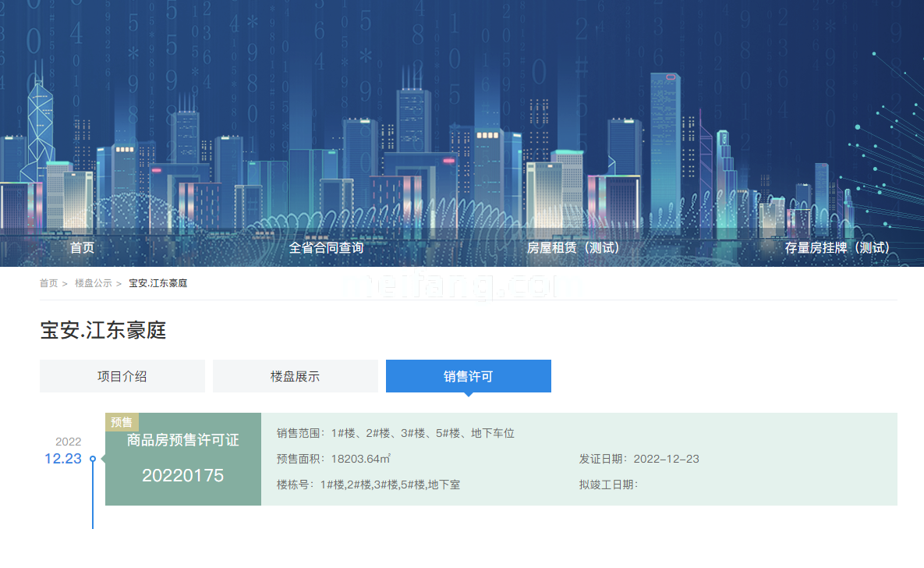Image resolution: width=924 pixels, height=568 pixels.
Task: Click the 预售面积 18203.64㎡ text
Action: [x=333, y=459]
